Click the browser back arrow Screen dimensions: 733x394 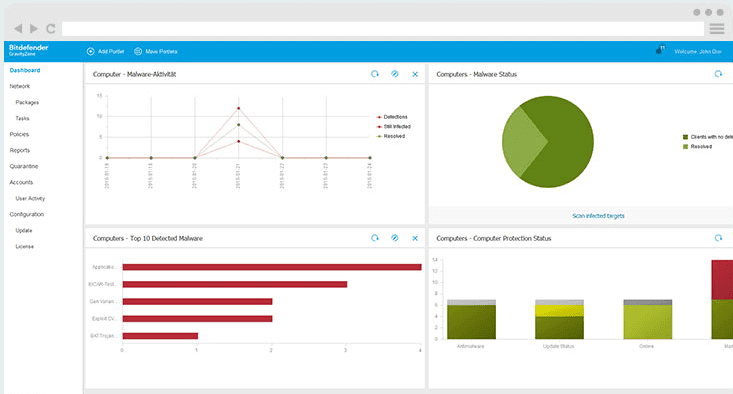pos(18,29)
